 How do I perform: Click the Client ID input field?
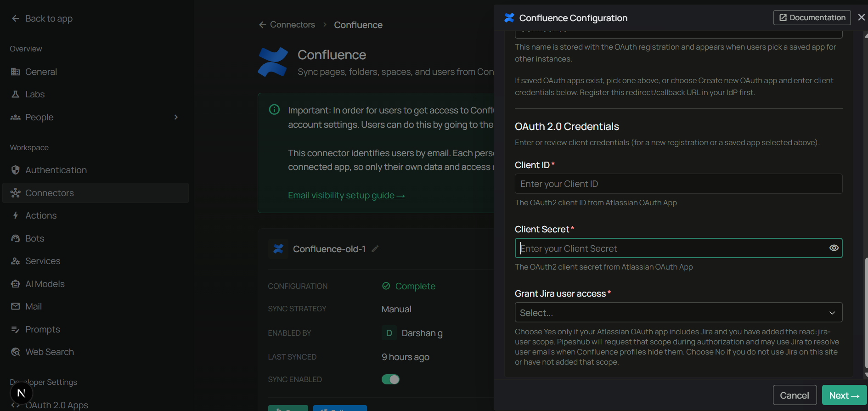pos(678,184)
